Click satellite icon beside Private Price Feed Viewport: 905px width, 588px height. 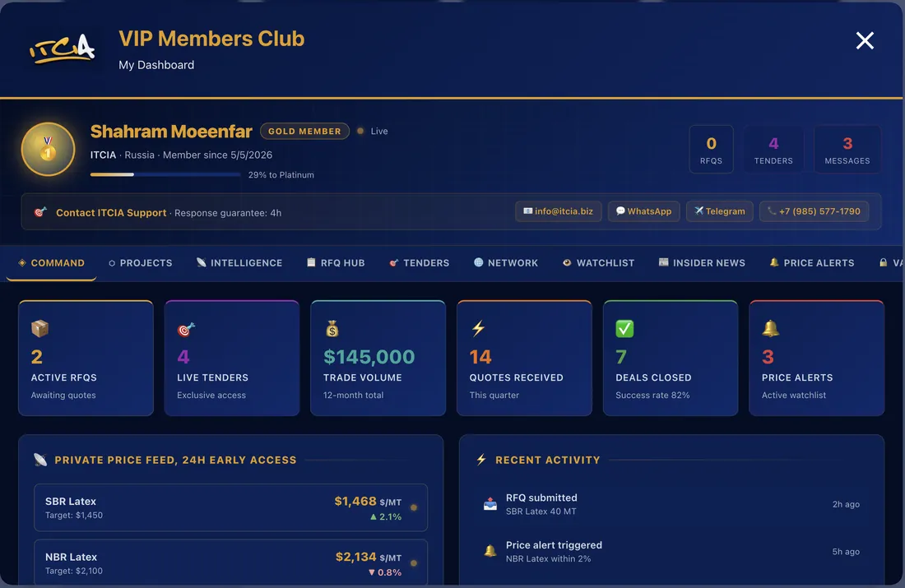pyautogui.click(x=40, y=460)
